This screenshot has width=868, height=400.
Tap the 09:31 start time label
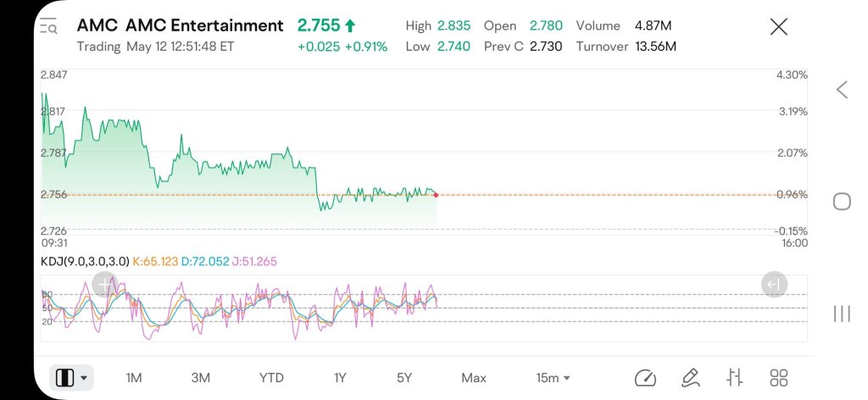(x=54, y=243)
